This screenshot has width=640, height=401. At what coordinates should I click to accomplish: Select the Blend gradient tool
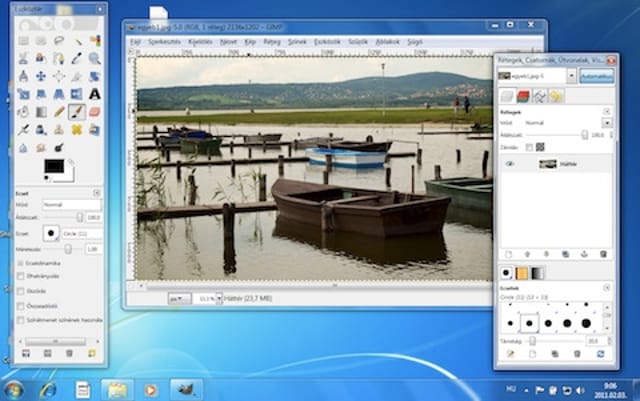(41, 112)
